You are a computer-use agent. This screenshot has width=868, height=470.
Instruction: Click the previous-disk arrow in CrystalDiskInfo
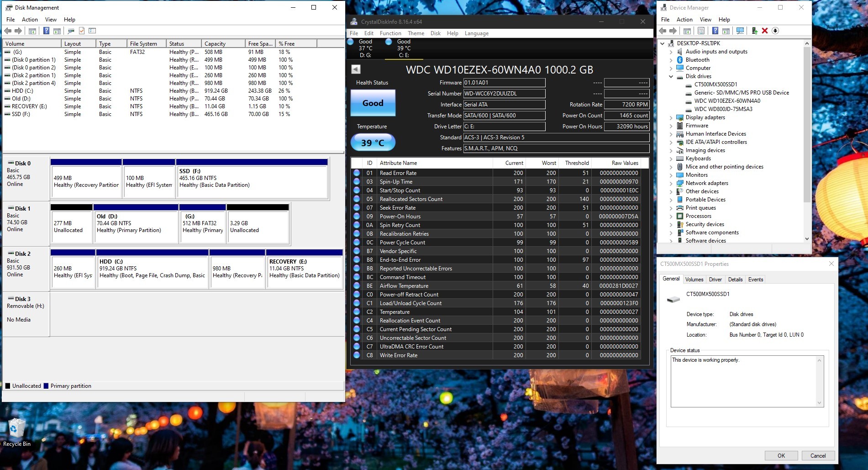(x=356, y=69)
